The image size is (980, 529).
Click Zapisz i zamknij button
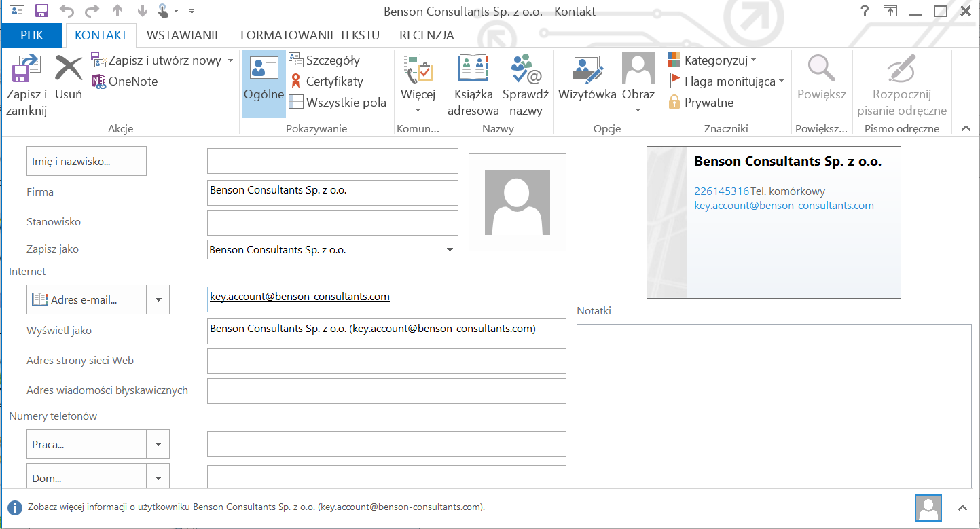26,86
